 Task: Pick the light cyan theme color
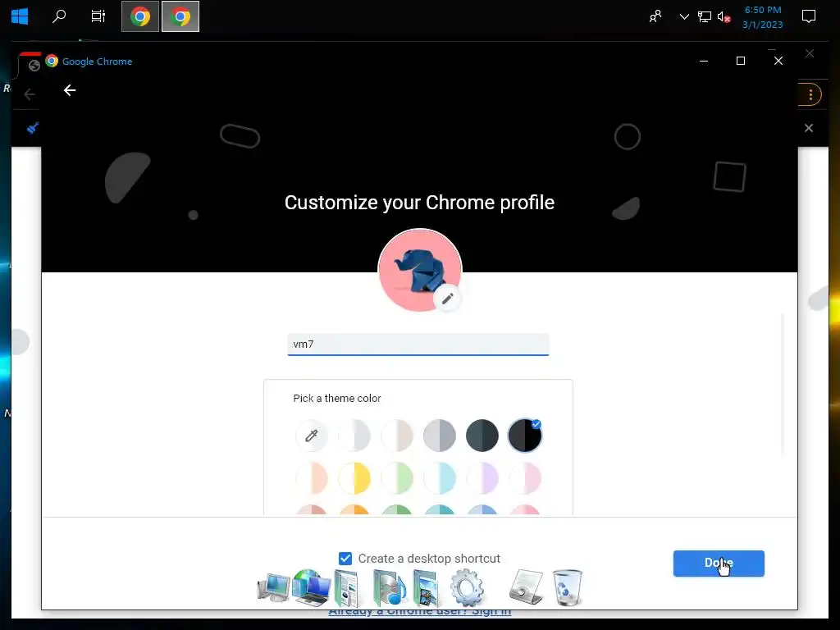click(440, 478)
